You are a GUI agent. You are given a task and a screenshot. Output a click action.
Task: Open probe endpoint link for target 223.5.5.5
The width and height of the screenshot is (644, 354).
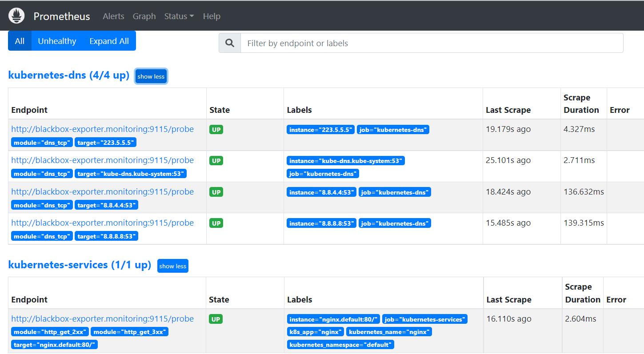click(103, 129)
